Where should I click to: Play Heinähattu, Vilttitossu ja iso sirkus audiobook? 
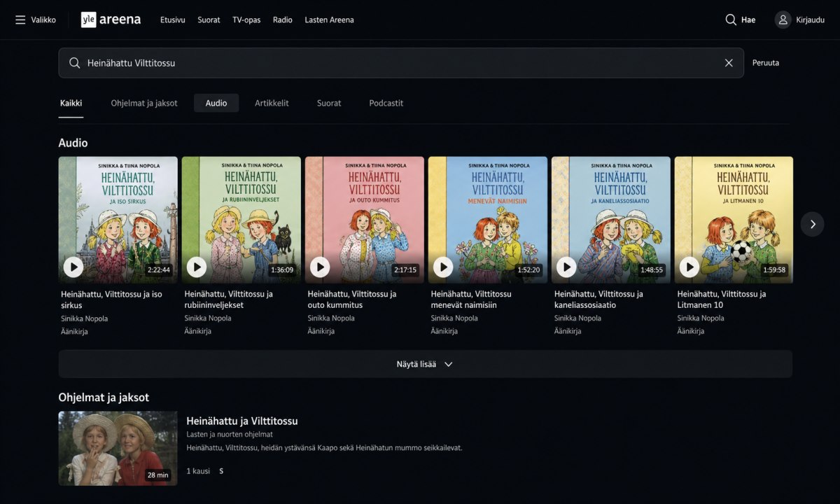pyautogui.click(x=73, y=267)
